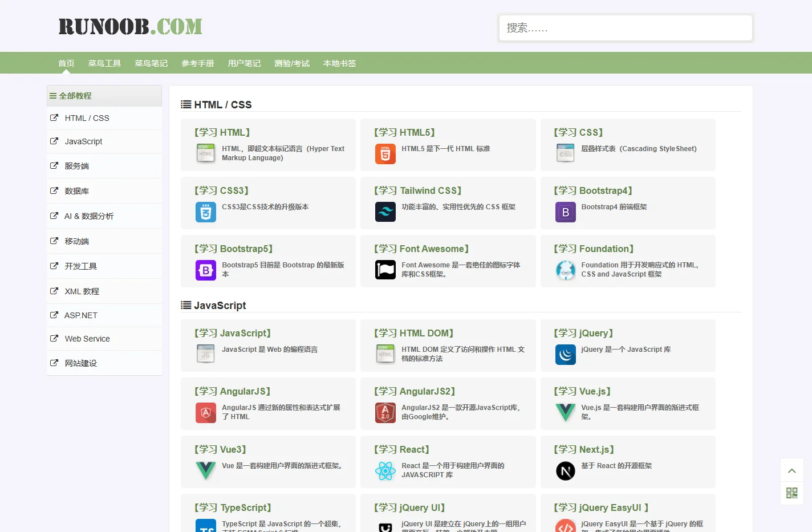Click the AngularJS2 2.0 shield icon
The height and width of the screenshot is (532, 812).
pos(385,413)
